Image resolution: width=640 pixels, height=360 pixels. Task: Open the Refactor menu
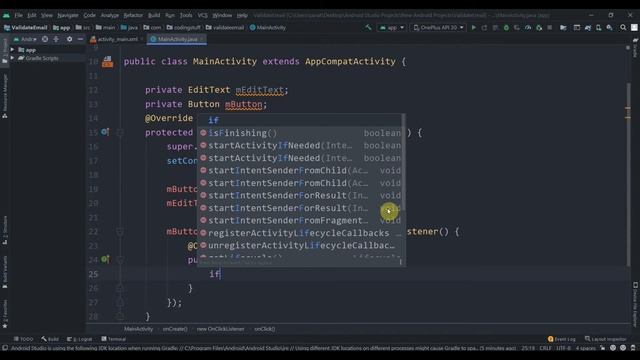click(x=133, y=15)
